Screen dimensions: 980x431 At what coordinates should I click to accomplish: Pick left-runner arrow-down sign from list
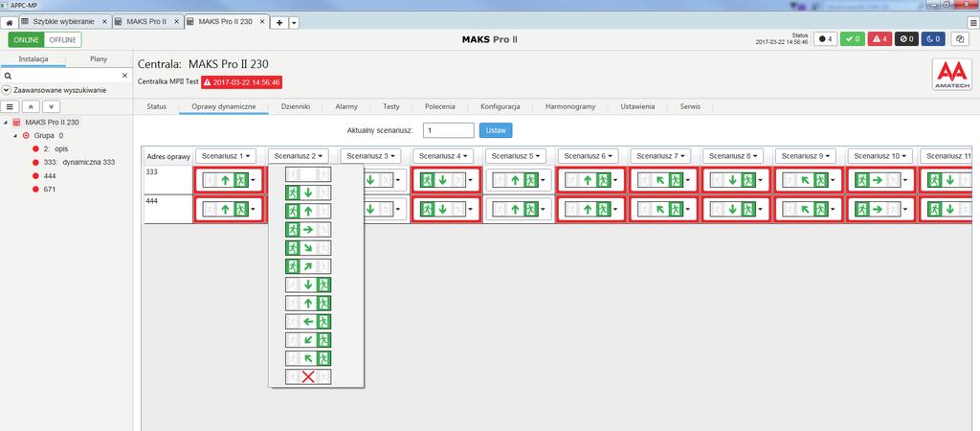308,193
